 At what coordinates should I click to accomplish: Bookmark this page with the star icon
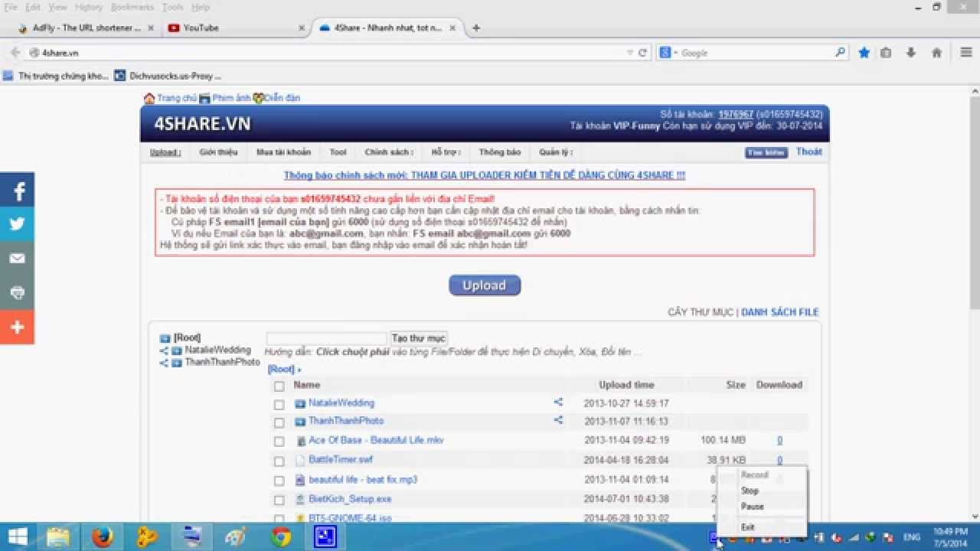[x=864, y=53]
